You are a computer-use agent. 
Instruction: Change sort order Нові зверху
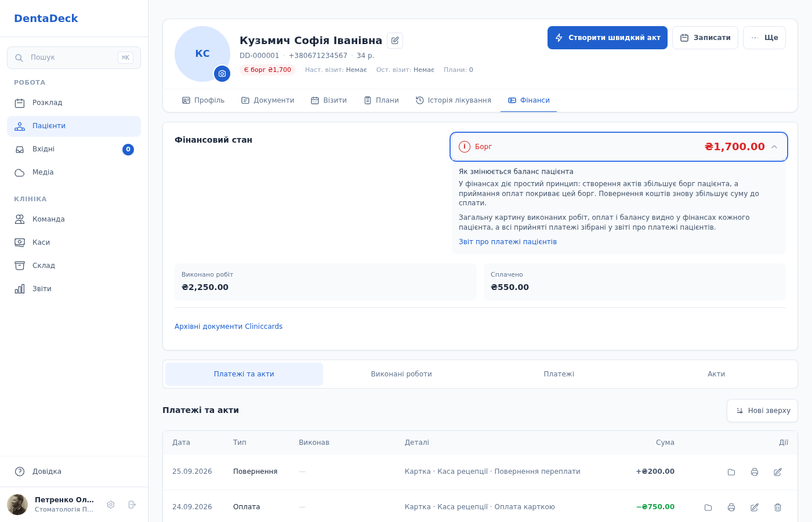pyautogui.click(x=762, y=411)
